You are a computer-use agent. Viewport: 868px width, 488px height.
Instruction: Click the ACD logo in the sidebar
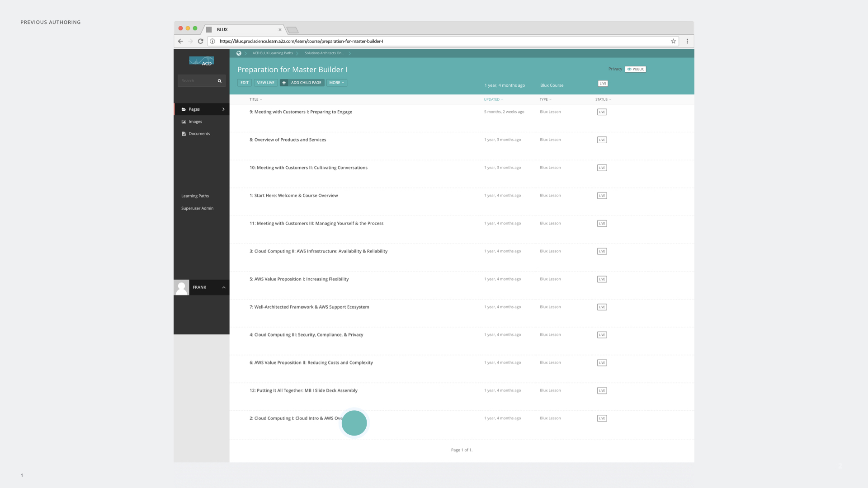point(202,61)
